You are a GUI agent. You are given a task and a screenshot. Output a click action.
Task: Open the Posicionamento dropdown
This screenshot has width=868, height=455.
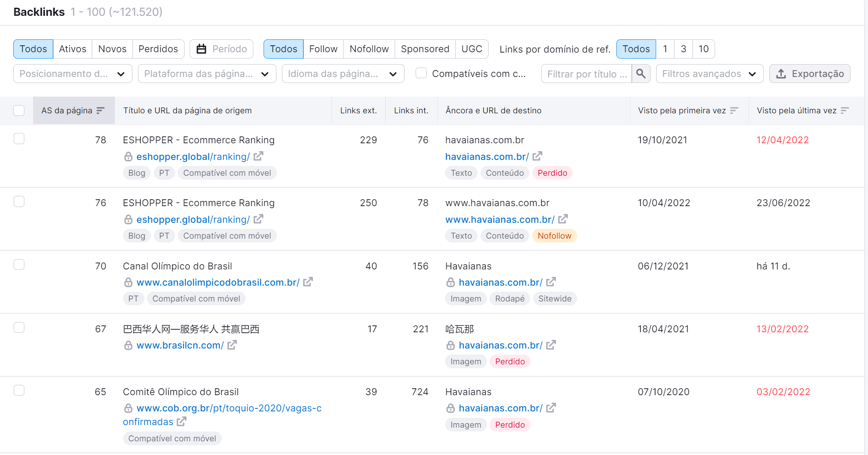(72, 73)
